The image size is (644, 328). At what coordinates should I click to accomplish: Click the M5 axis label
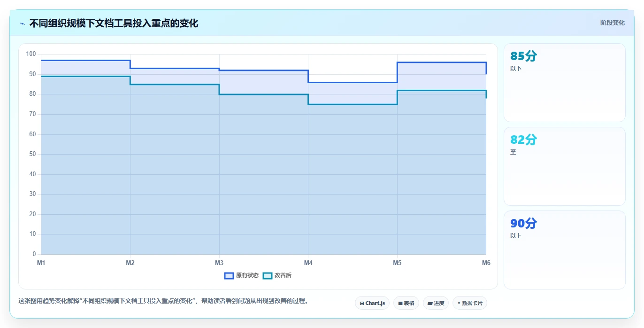(397, 263)
